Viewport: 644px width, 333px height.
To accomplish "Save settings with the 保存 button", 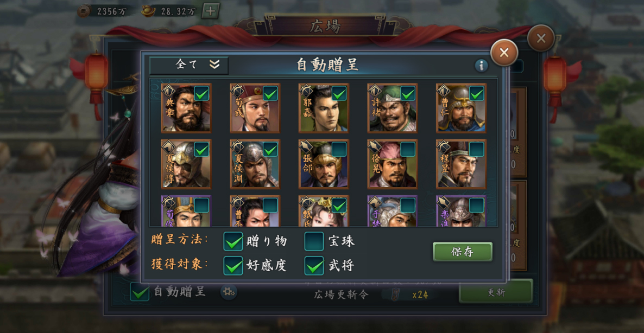I will tap(463, 252).
